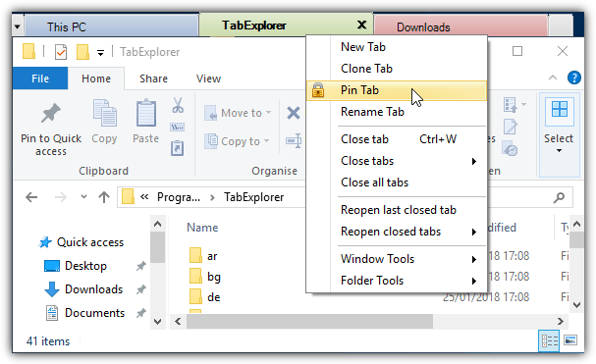Go back with the left arrow

(x=31, y=197)
